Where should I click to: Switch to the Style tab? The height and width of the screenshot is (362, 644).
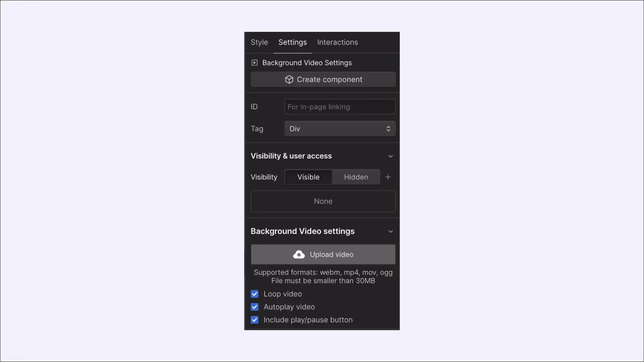pos(259,42)
